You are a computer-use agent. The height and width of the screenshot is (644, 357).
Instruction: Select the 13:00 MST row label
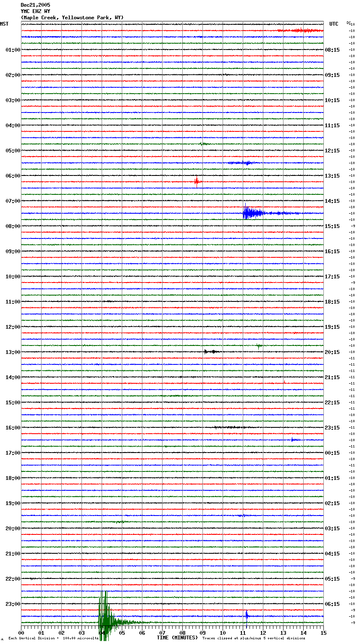click(x=13, y=352)
